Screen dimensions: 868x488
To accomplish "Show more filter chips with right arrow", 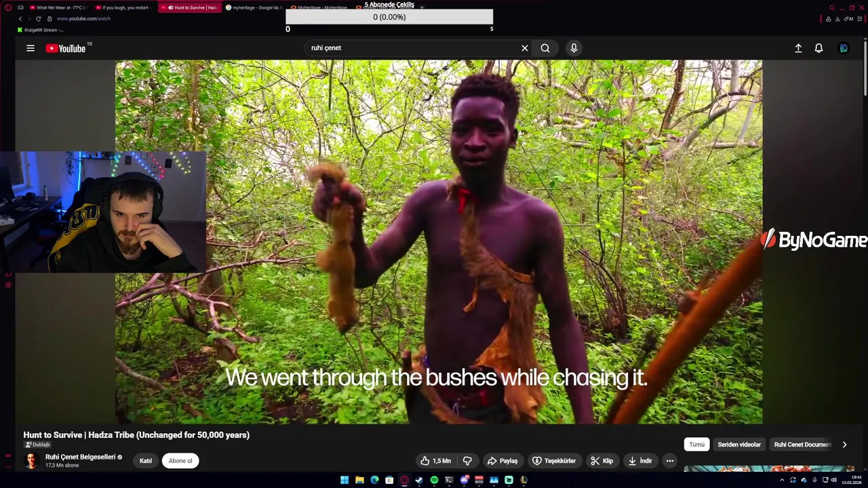I will [844, 445].
